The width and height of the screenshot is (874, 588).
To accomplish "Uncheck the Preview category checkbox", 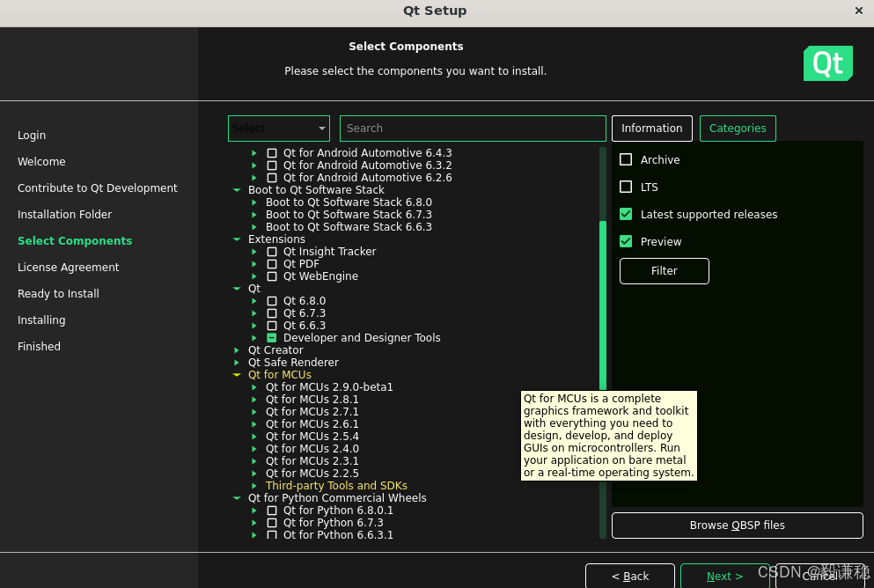I will coord(626,241).
